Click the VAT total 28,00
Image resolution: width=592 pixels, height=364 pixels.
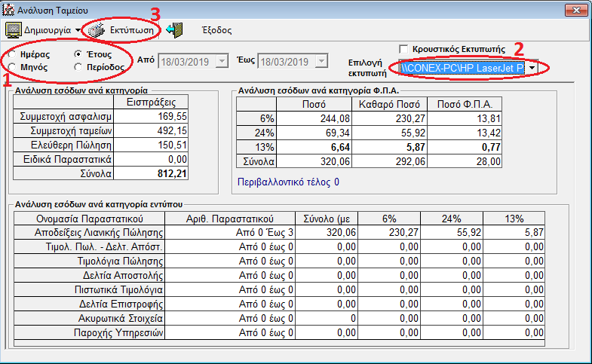click(x=489, y=161)
